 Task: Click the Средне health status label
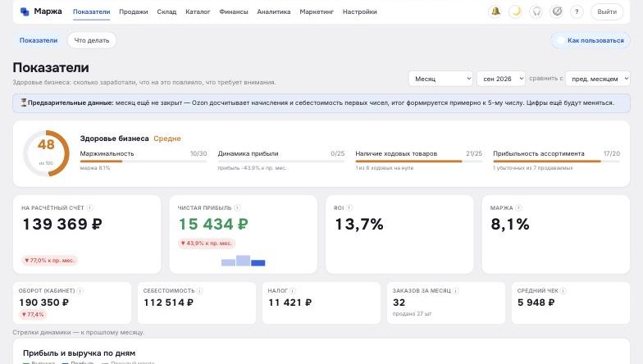[x=167, y=139]
